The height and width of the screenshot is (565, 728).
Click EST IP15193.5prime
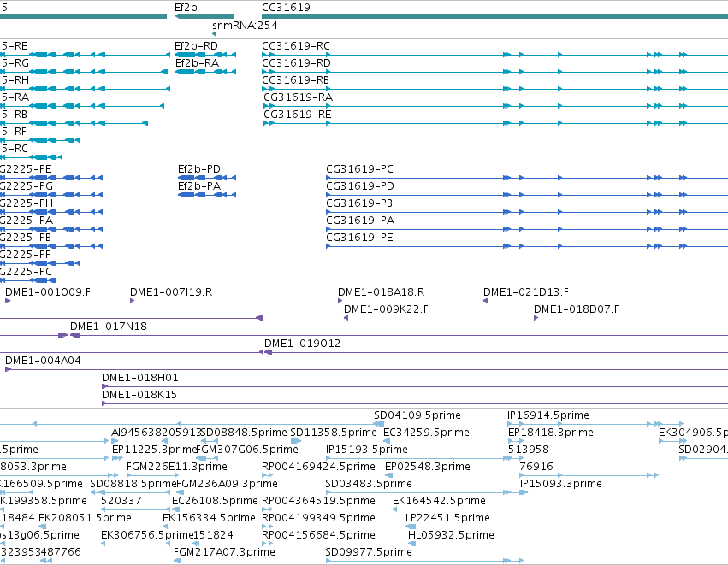pos(367,450)
